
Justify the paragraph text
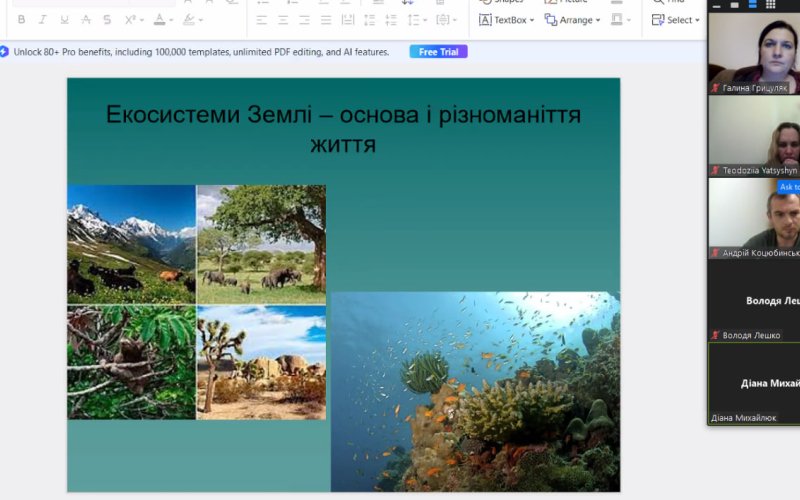click(x=326, y=20)
